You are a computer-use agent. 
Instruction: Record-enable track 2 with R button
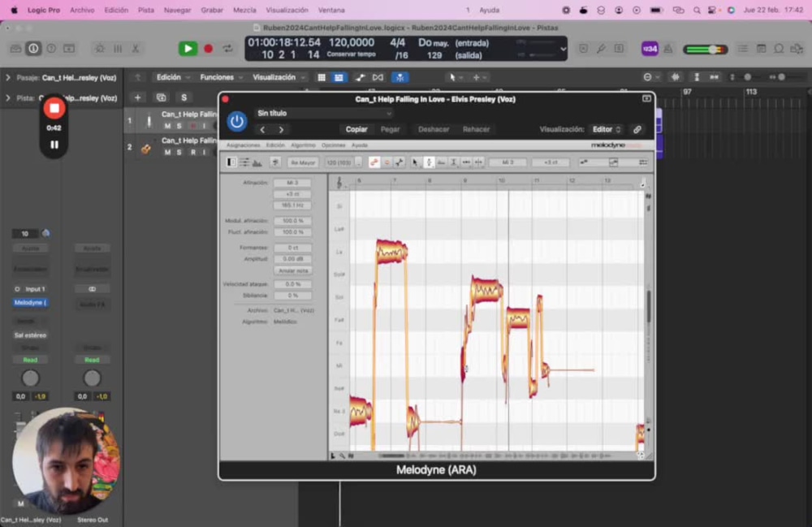[193, 152]
